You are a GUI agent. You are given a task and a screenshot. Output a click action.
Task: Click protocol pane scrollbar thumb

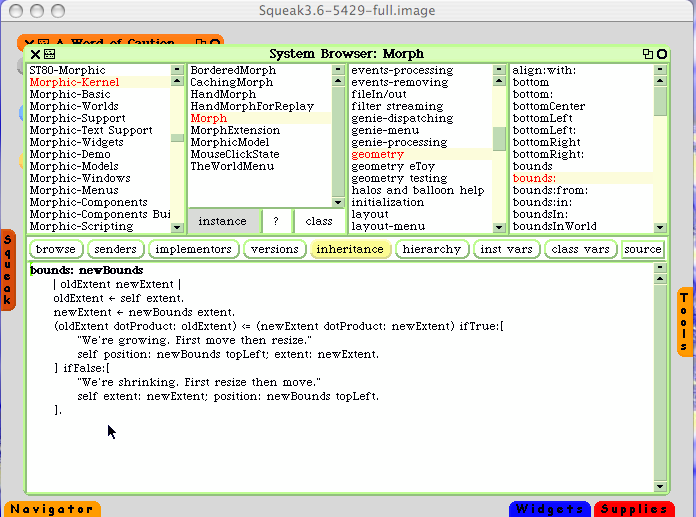pos(499,139)
